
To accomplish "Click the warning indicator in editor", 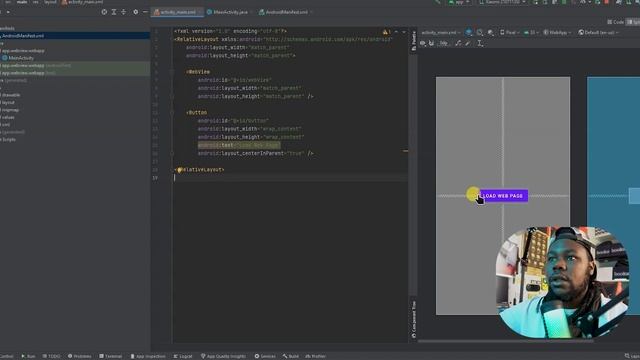I will (x=386, y=32).
